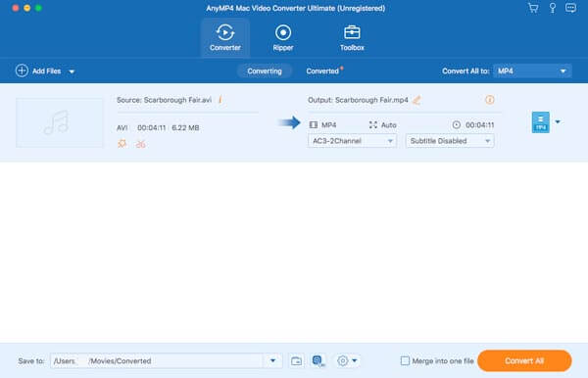Switch to the Converter module
The width and height of the screenshot is (588, 378).
click(x=225, y=37)
